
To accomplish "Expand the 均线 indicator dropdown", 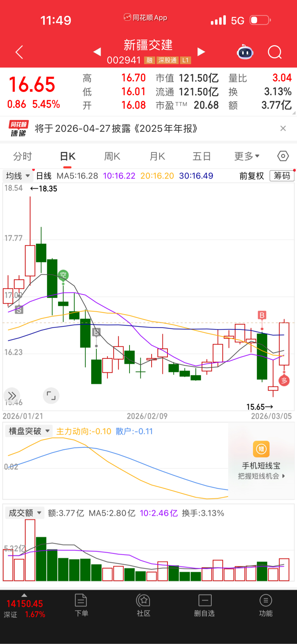I will point(17,176).
